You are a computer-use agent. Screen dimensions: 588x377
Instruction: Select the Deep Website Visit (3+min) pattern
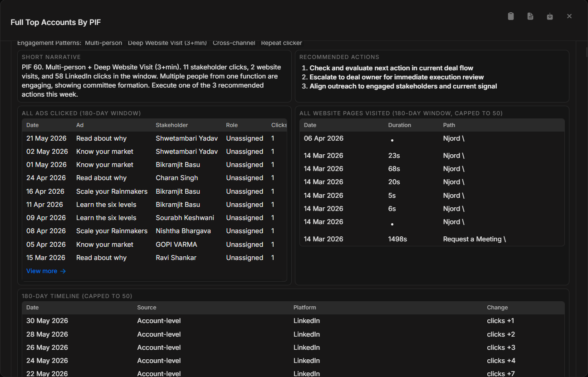click(x=167, y=43)
